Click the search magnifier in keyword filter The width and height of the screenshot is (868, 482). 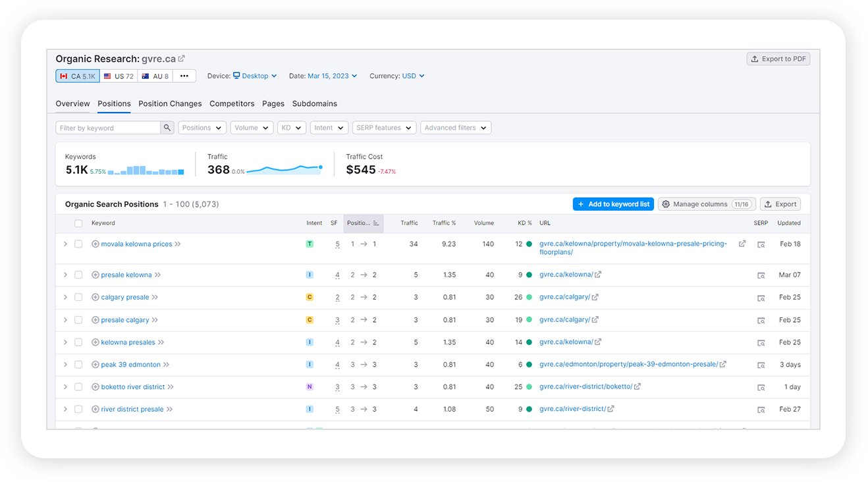coord(167,128)
